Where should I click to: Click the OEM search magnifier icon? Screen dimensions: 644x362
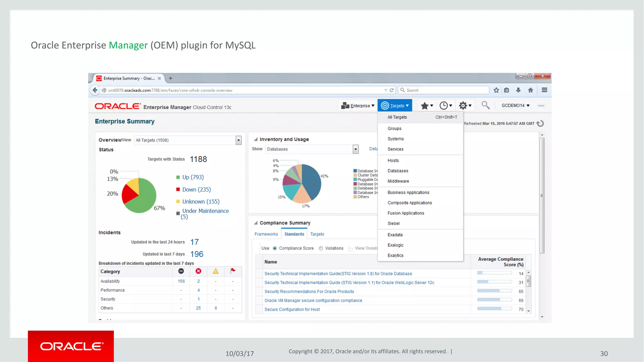pos(486,105)
